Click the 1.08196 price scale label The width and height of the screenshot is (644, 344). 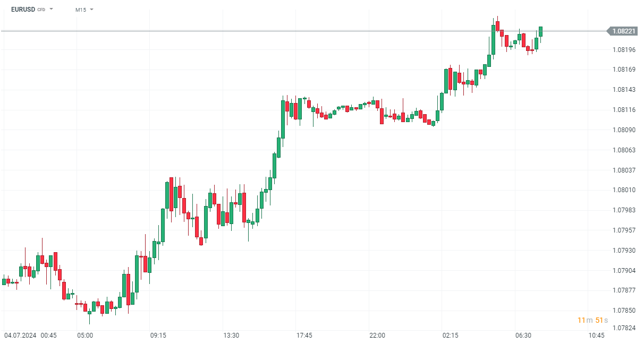click(x=623, y=50)
